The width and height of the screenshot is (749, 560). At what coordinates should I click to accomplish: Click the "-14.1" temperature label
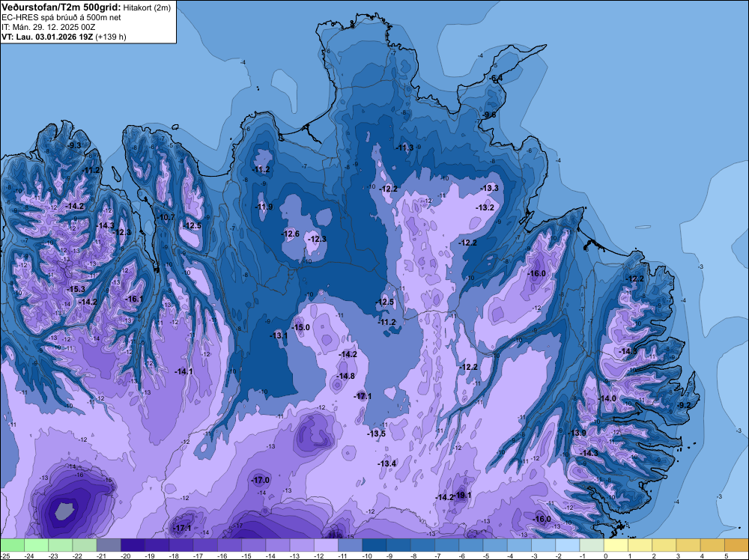pos(184,371)
